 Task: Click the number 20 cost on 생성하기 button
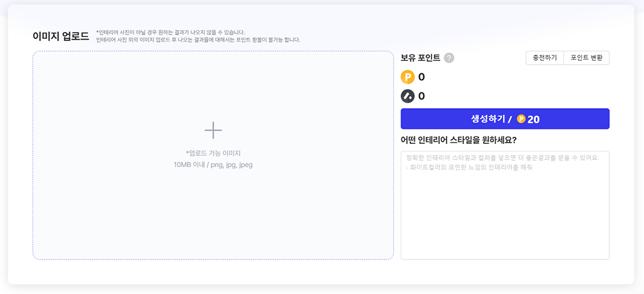[x=534, y=119]
